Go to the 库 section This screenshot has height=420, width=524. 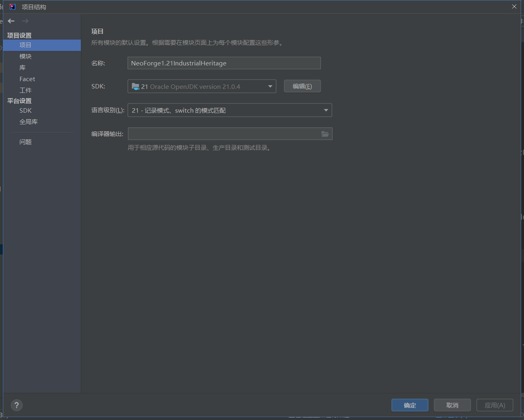tap(23, 68)
